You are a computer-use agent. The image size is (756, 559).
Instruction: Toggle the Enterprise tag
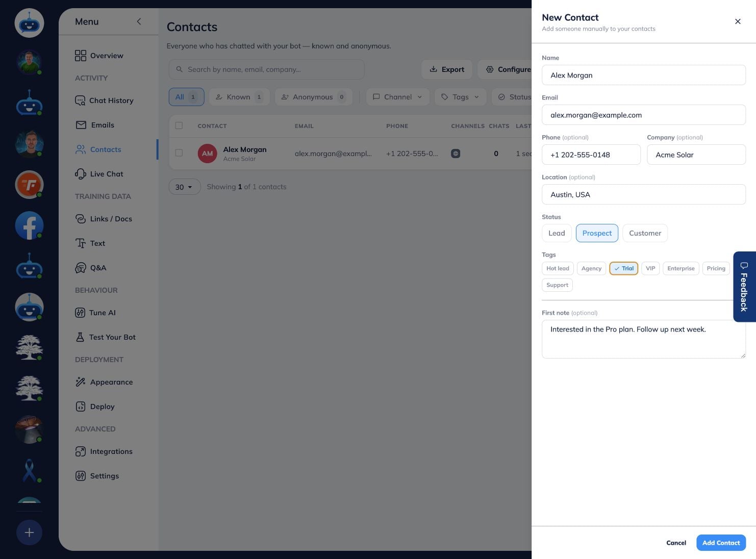click(x=681, y=268)
